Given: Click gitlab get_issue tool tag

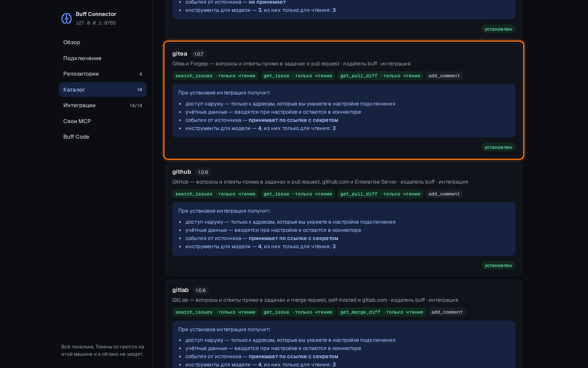Looking at the screenshot, I should pyautogui.click(x=298, y=312).
